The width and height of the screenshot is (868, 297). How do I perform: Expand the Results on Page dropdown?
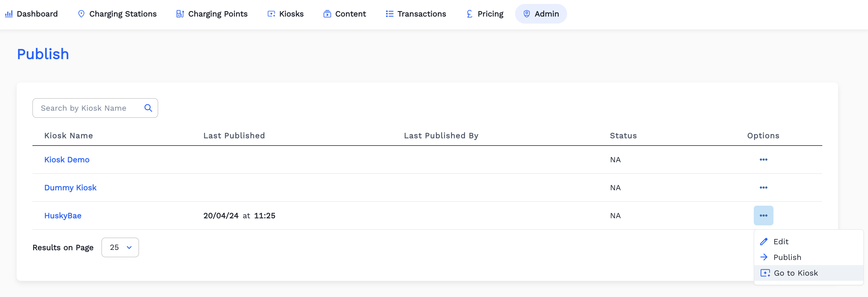120,247
